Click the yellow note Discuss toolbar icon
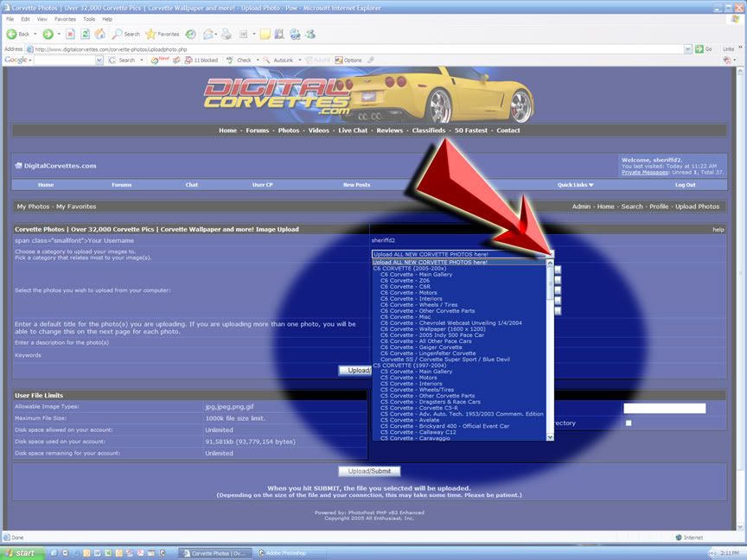 coord(265,34)
